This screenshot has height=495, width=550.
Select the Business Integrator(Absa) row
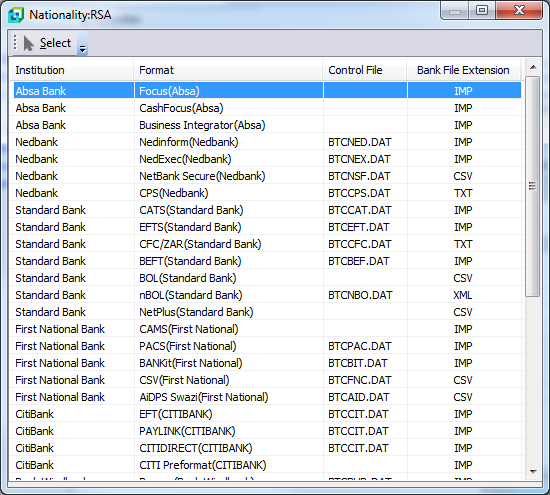click(267, 125)
